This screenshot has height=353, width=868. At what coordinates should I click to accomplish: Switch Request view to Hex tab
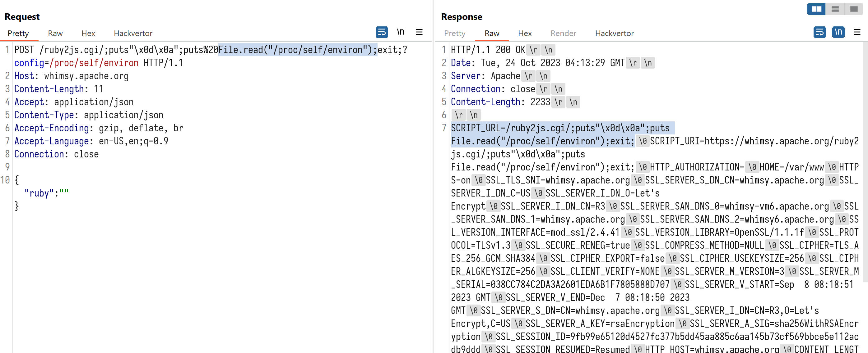pyautogui.click(x=88, y=33)
